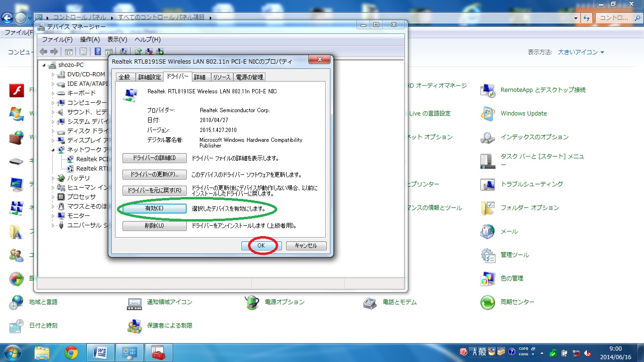
Task: Open the ファイル(F) menu in Device Manager
Action: [57, 40]
